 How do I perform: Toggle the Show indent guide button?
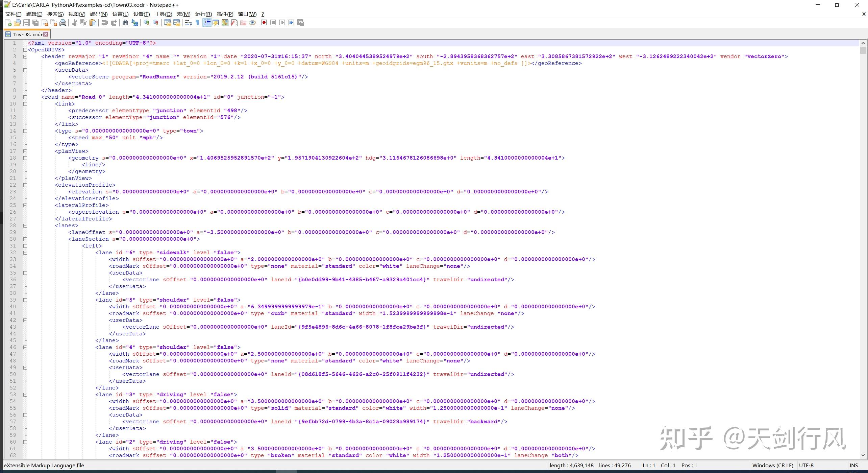click(x=207, y=23)
